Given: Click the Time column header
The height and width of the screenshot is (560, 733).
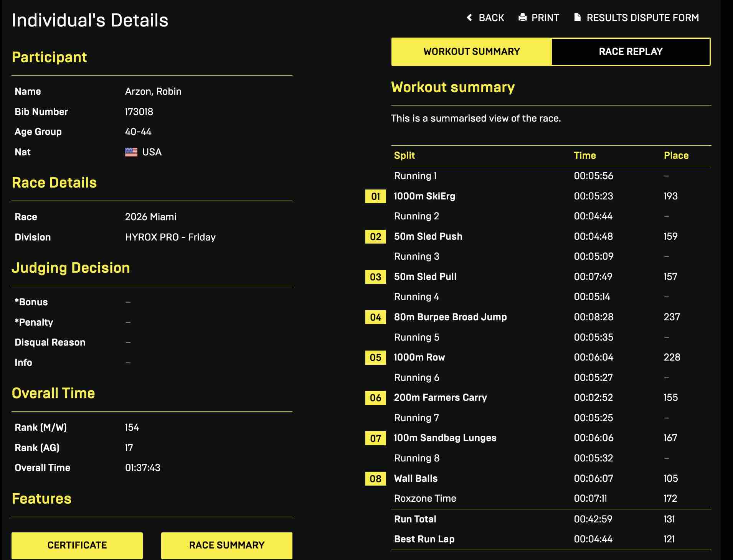Looking at the screenshot, I should (x=584, y=155).
